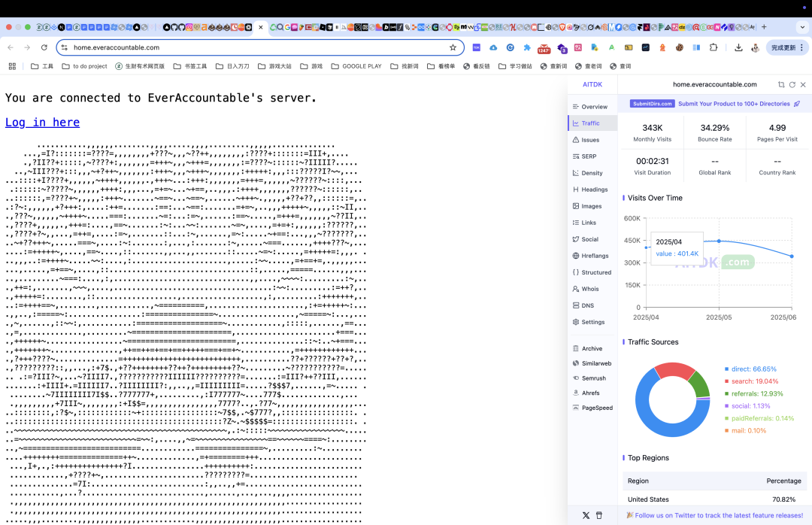Open the dark chart-line extension icon
The width and height of the screenshot is (812, 525).
(645, 47)
